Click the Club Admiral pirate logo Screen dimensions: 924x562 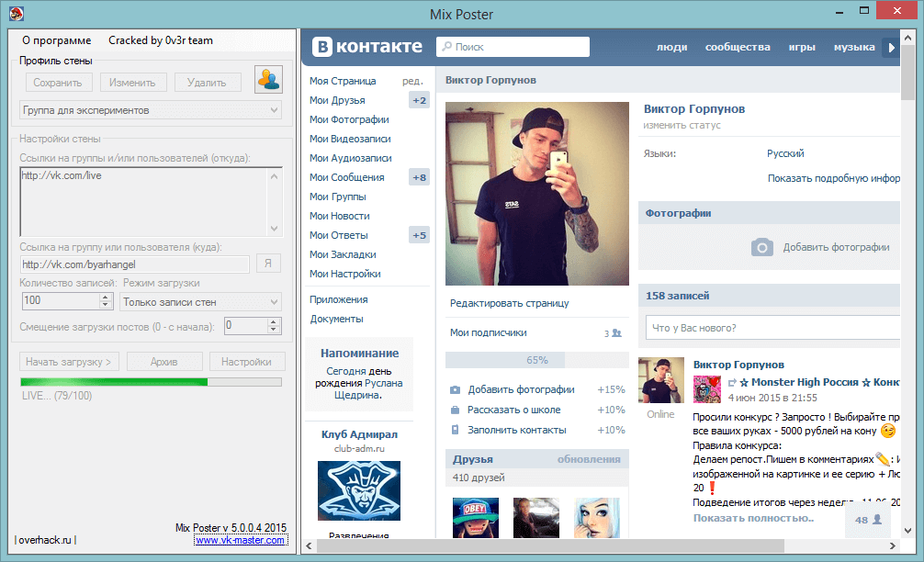coord(359,491)
